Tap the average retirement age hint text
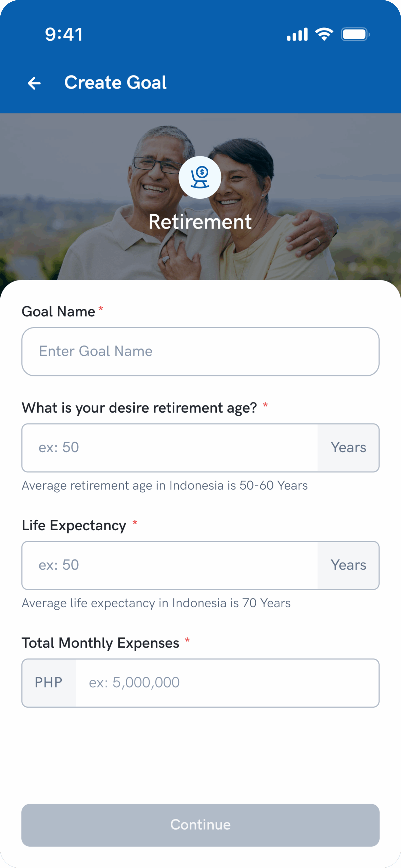The width and height of the screenshot is (401, 868). [x=165, y=486]
